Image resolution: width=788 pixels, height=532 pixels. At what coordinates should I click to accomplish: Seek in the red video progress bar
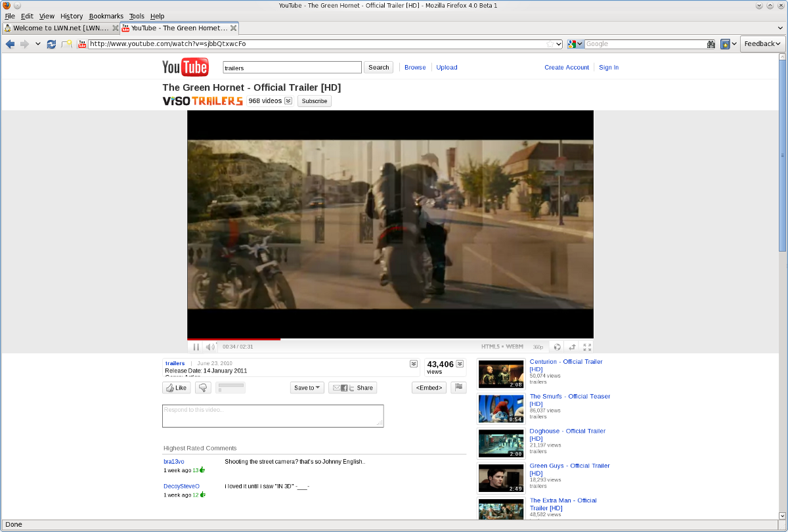point(390,339)
